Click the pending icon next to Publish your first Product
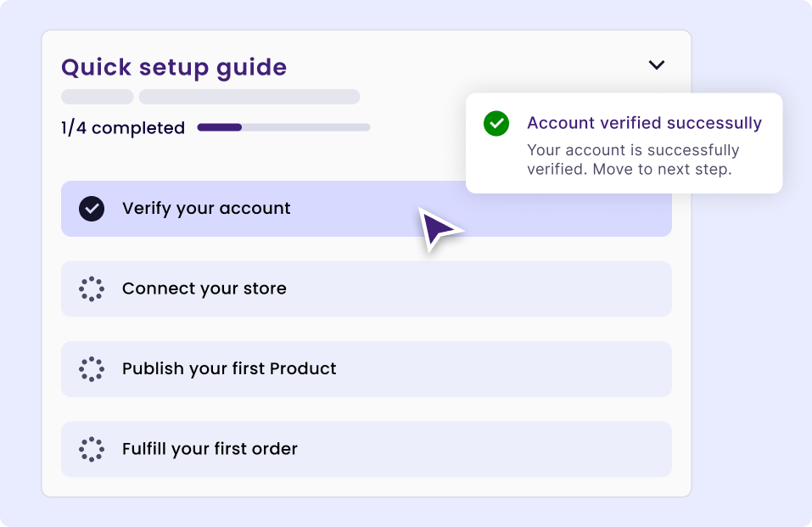The width and height of the screenshot is (812, 527). coord(92,369)
